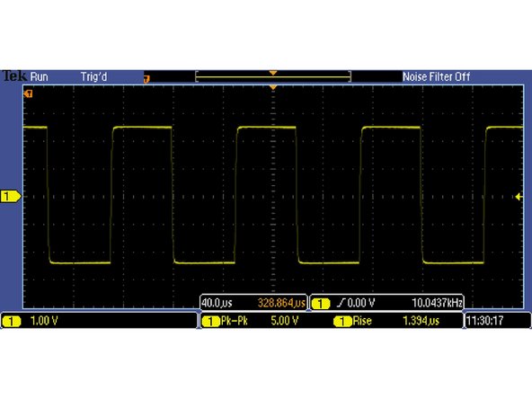Screen dimensions: 532x399
Task: Click the orange T marker near record bar
Action: [146, 79]
